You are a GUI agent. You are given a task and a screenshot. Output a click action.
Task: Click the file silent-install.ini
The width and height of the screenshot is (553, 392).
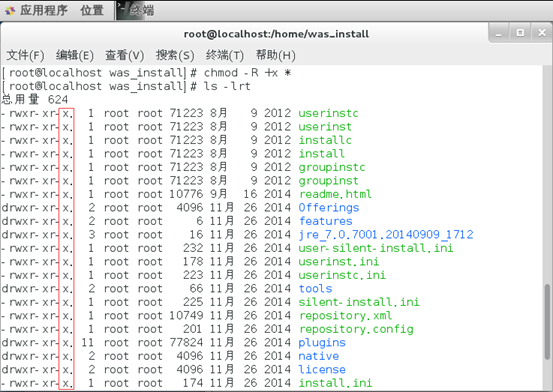(x=359, y=302)
